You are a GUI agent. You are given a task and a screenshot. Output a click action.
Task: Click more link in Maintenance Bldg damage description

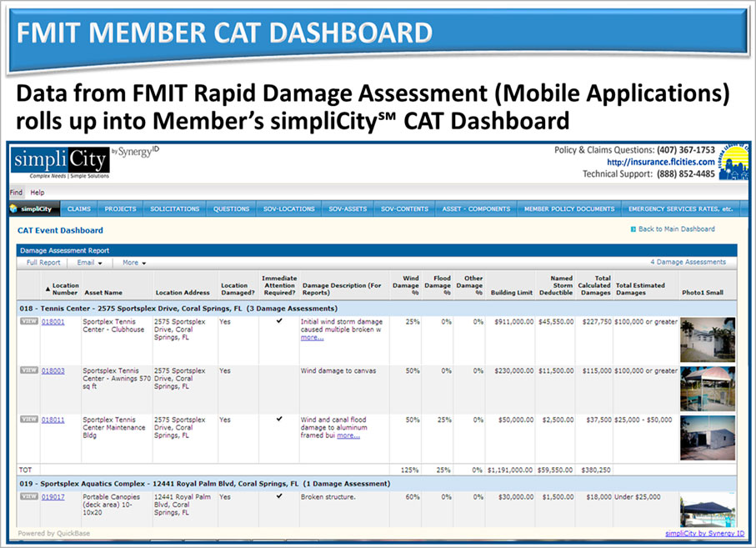(348, 435)
